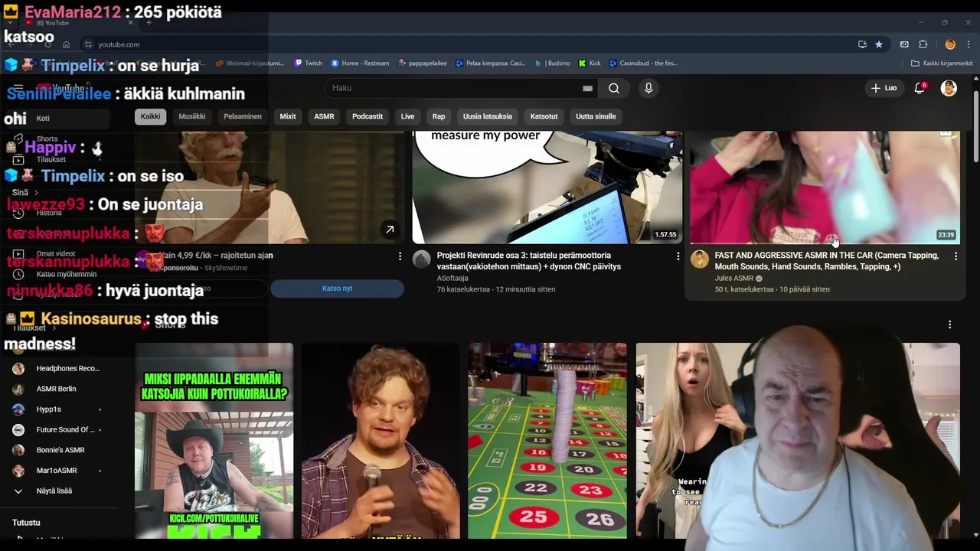Select the Podcastit filter chip

[367, 116]
